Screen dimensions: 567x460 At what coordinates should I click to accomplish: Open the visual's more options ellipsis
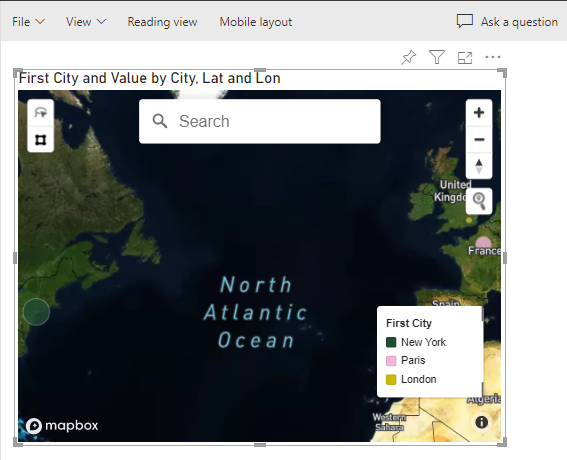(x=493, y=57)
